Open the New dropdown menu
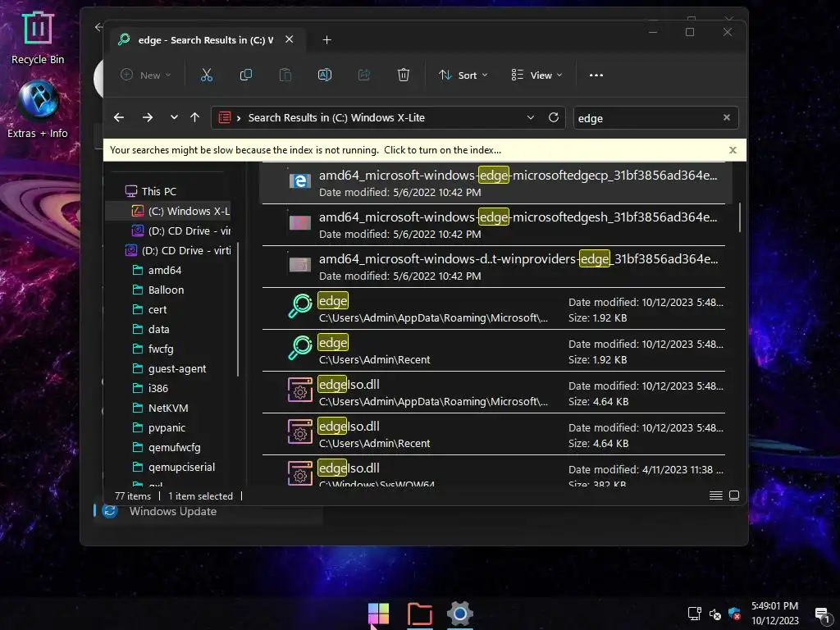The height and width of the screenshot is (630, 840). (x=145, y=75)
